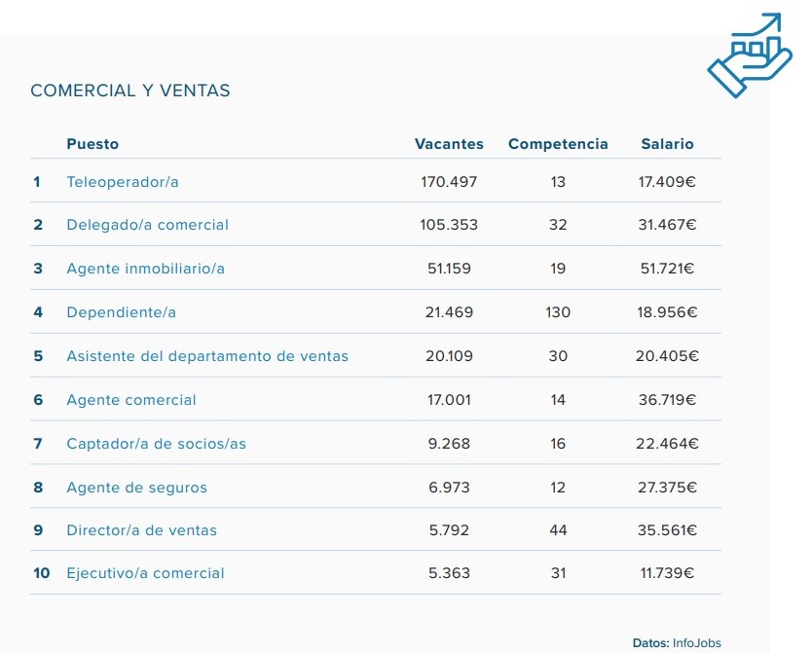Open the Teleoperador/a job link
This screenshot has width=812, height=653.
click(x=123, y=182)
